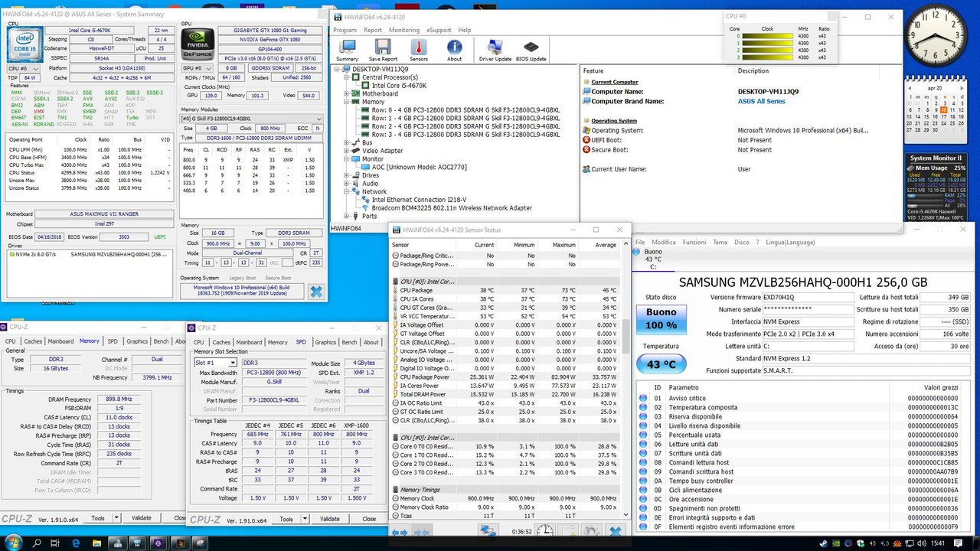Open Tools arrow dropdown in left CPU-Z
Image resolution: width=980 pixels, height=551 pixels.
click(x=116, y=518)
